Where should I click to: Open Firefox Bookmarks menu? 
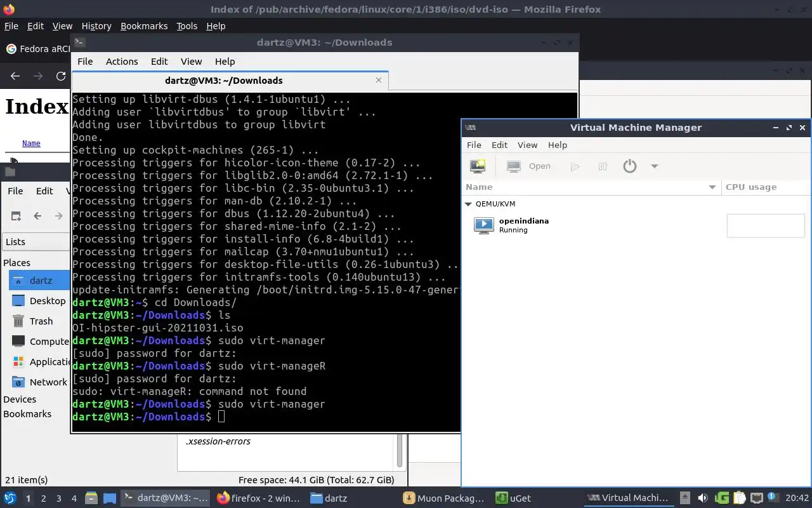click(144, 26)
